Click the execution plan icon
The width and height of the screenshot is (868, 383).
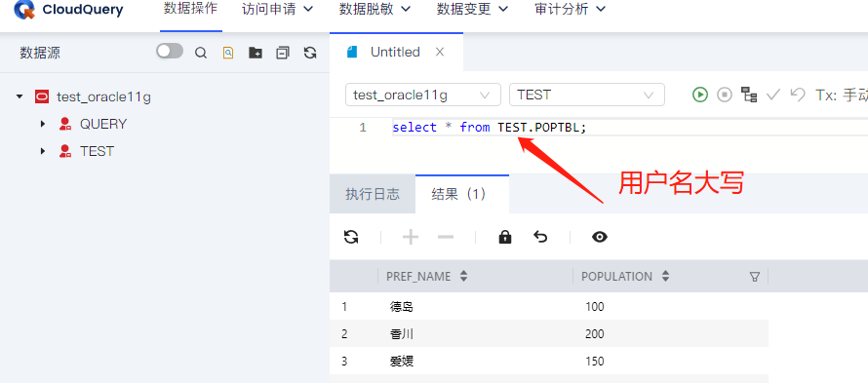(x=750, y=95)
